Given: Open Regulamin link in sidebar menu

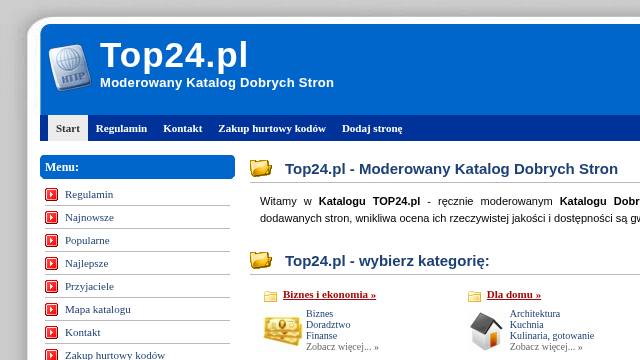Looking at the screenshot, I should pos(89,195).
